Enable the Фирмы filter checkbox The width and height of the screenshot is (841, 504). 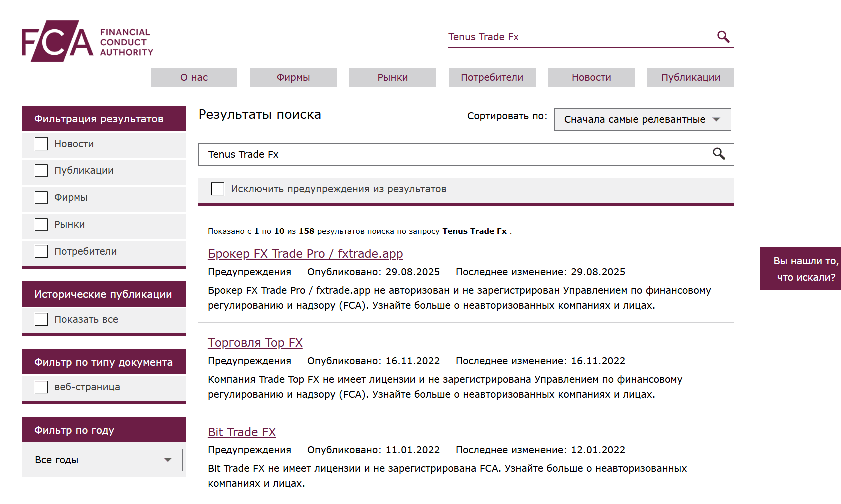[41, 198]
